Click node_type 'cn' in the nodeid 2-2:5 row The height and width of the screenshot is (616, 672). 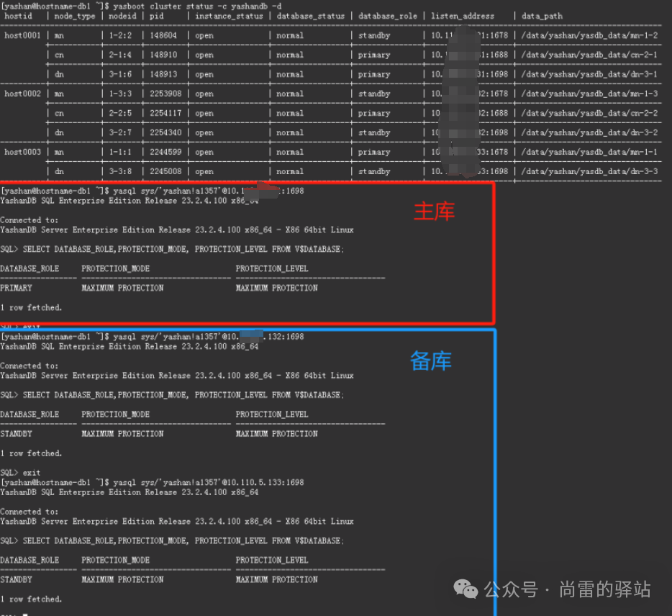(59, 113)
